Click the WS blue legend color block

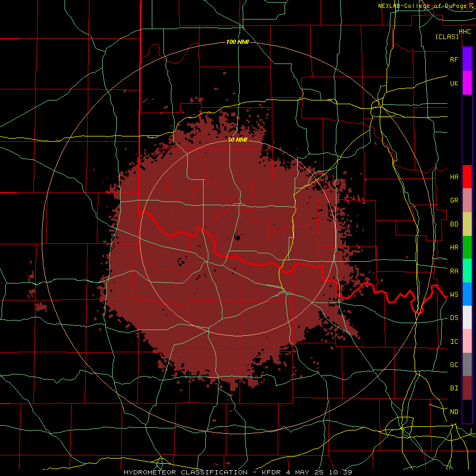coord(467,294)
